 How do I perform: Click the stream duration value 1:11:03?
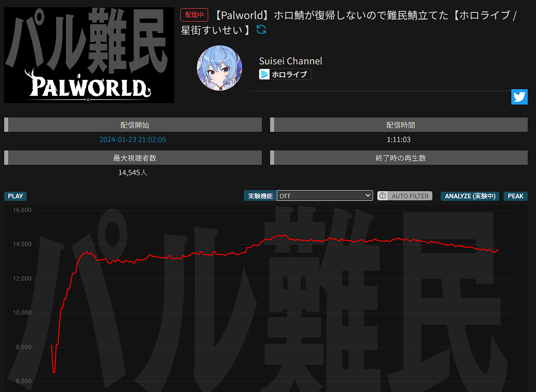pos(398,140)
